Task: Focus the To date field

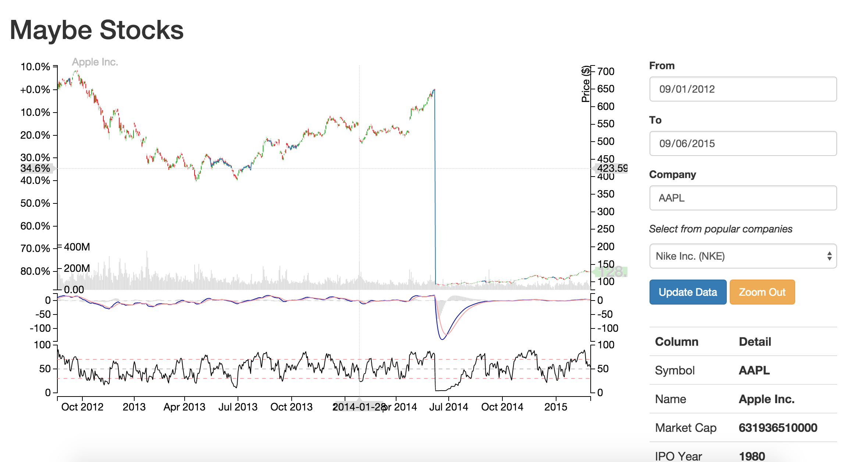Action: (743, 143)
